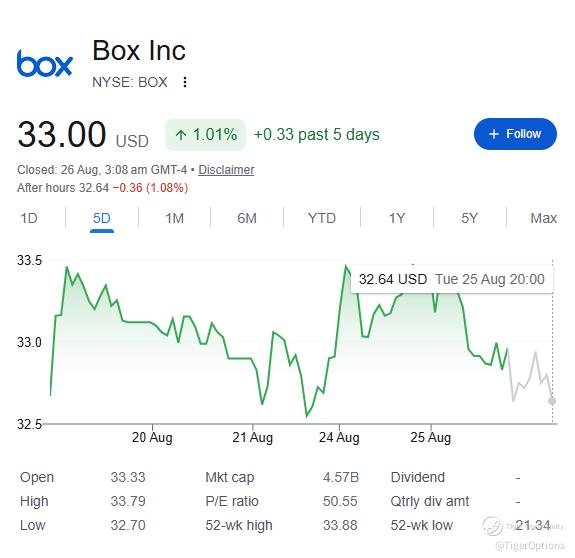Screen dimensions: 575x558
Task: View the 1Y price chart
Action: tap(396, 219)
